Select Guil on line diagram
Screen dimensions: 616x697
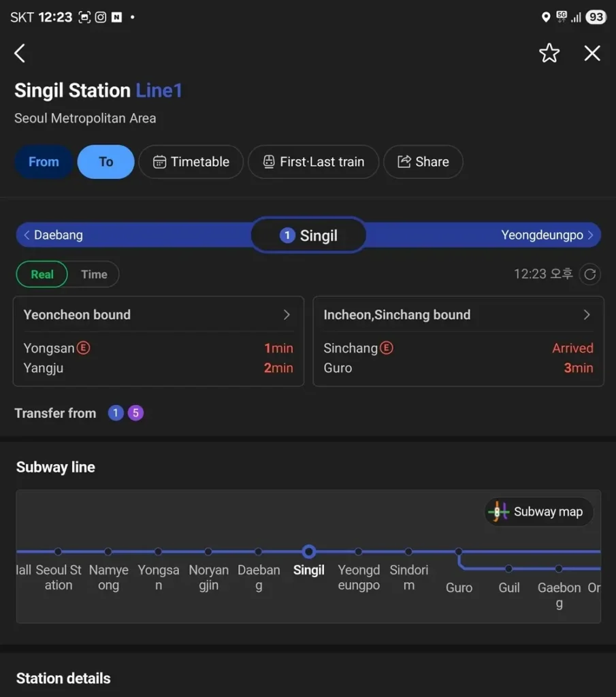pos(509,568)
